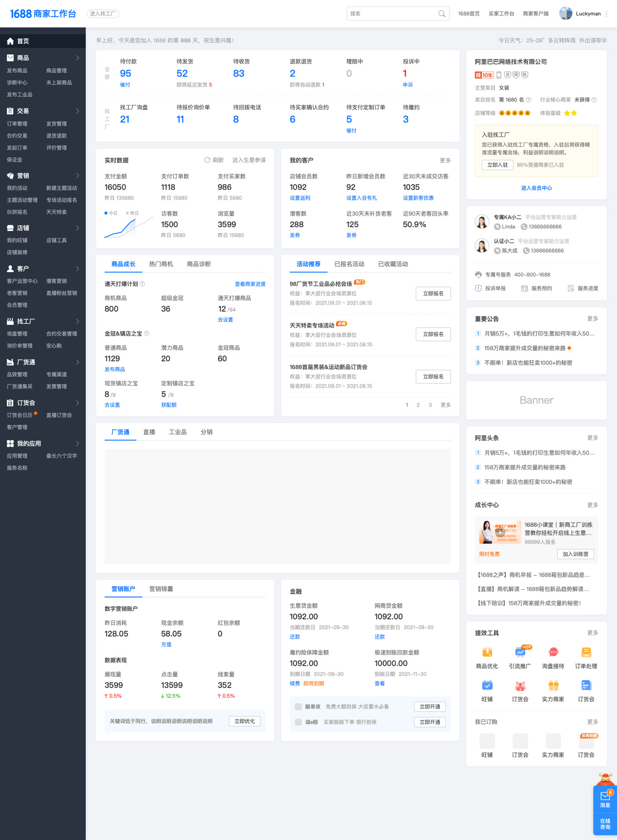Switch to the 热门商机 tab
This screenshot has width=617, height=840.
pyautogui.click(x=161, y=264)
